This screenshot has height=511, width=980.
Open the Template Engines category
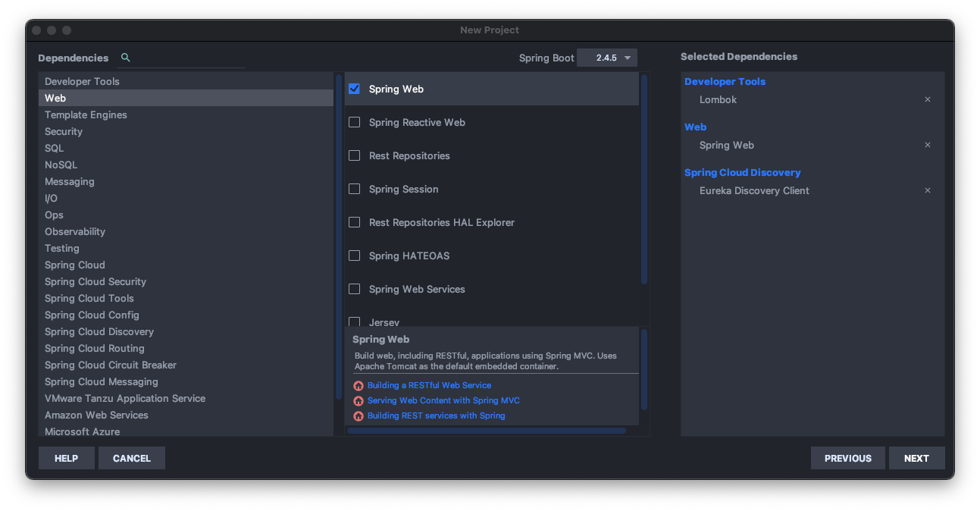coord(186,114)
